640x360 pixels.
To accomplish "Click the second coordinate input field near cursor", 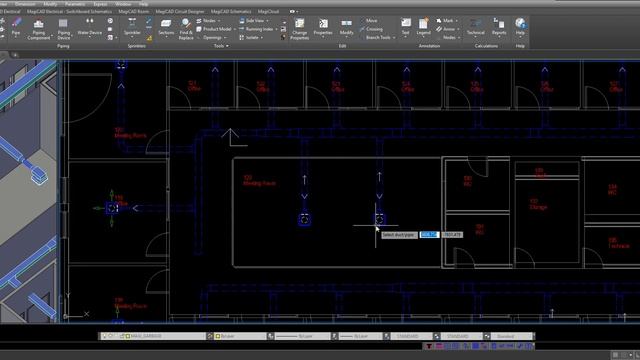I will click(452, 235).
